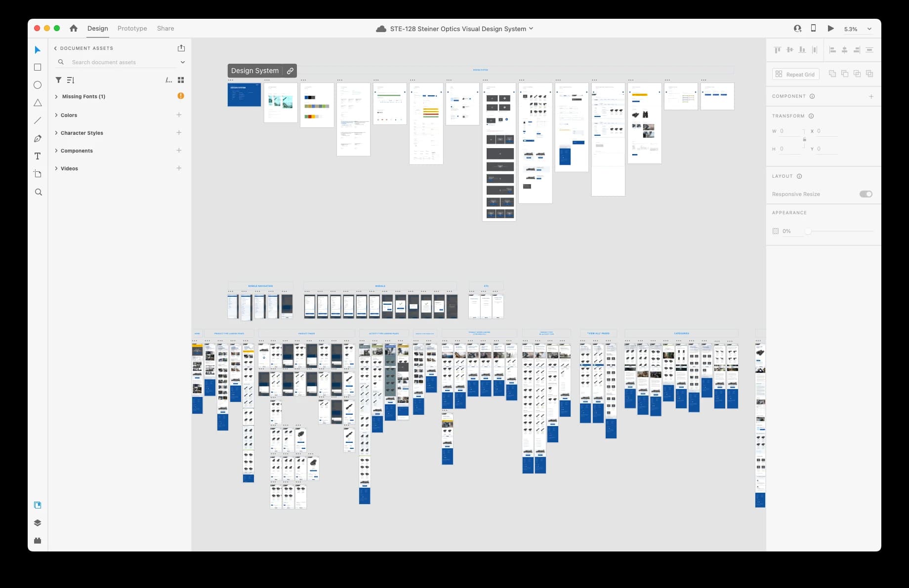This screenshot has width=909, height=588.
Task: Open the Plugins panel
Action: pyautogui.click(x=38, y=541)
